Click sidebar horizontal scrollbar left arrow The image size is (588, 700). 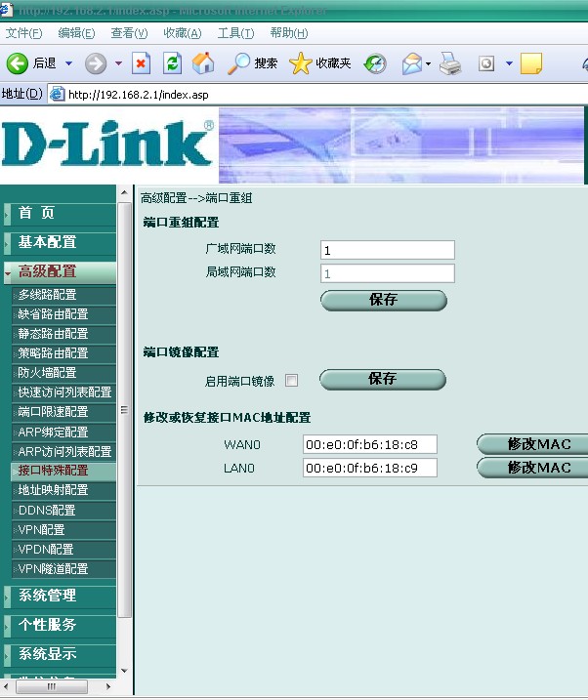point(5,686)
